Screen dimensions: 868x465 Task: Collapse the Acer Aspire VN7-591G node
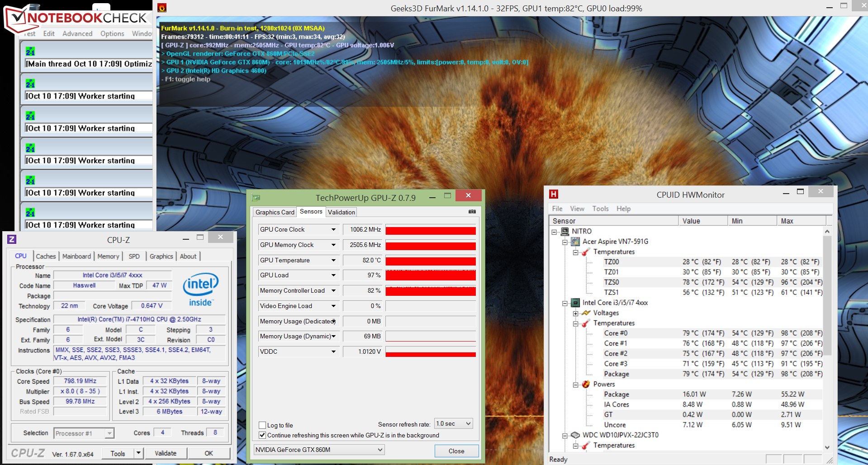565,242
